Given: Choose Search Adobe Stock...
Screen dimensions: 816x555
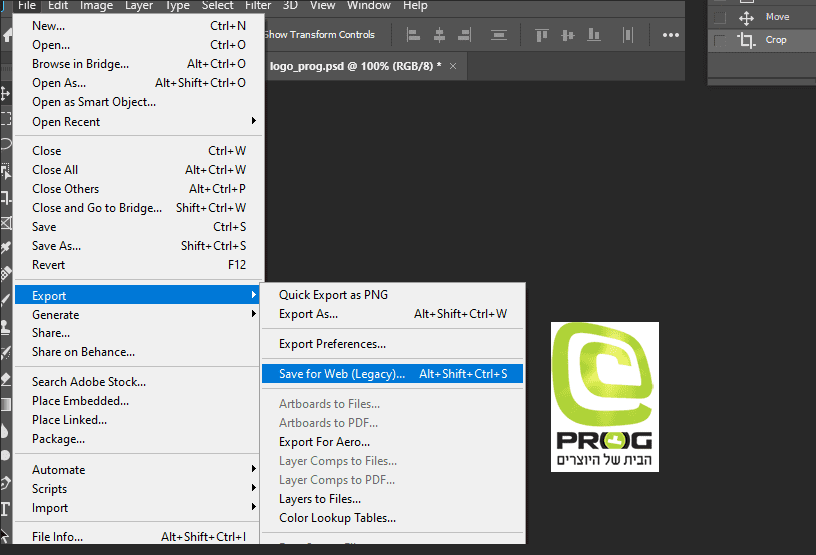Looking at the screenshot, I should (x=137, y=382).
